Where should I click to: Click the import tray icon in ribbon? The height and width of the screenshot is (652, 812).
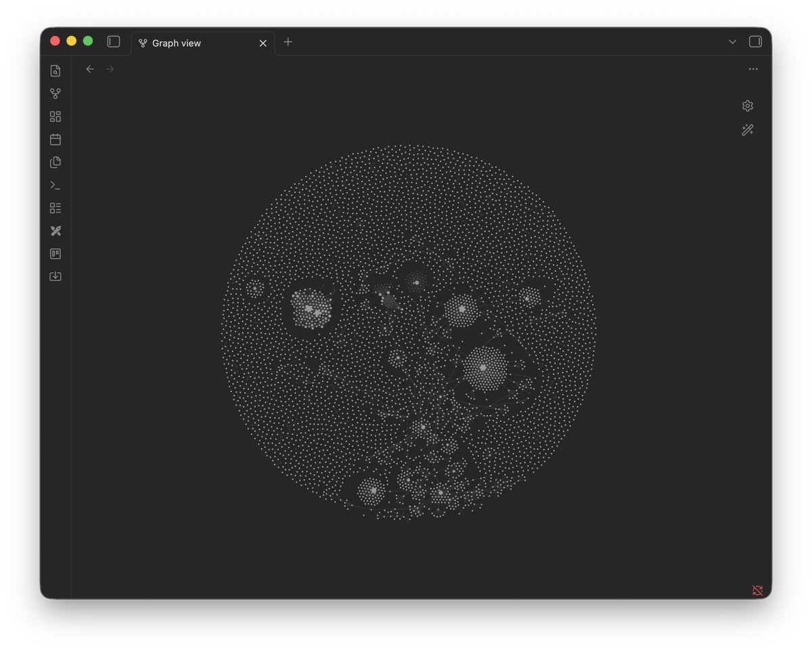[x=55, y=276]
